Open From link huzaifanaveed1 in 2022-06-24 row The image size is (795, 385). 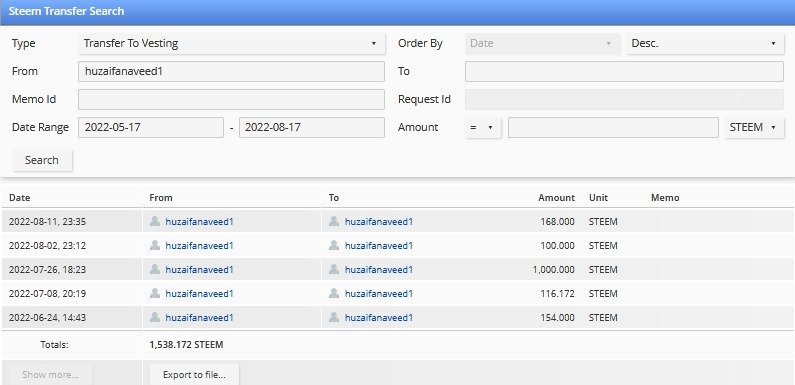[199, 318]
